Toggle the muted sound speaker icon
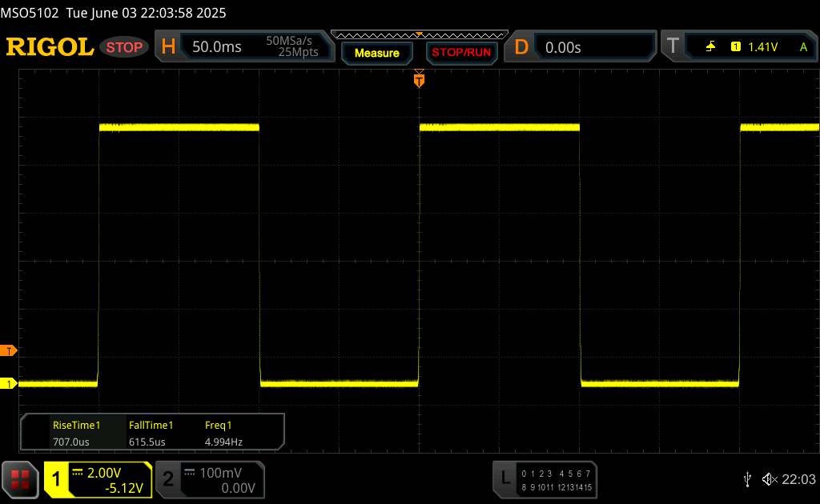 (x=770, y=479)
